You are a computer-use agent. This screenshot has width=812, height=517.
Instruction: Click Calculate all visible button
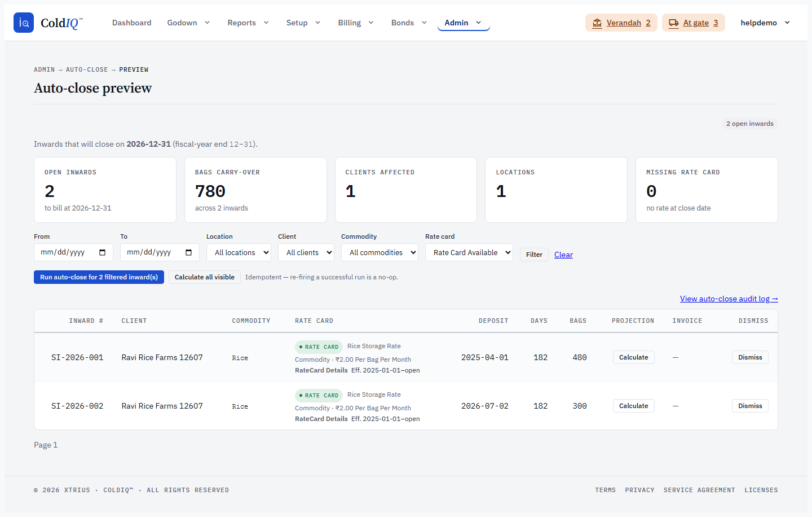[205, 277]
